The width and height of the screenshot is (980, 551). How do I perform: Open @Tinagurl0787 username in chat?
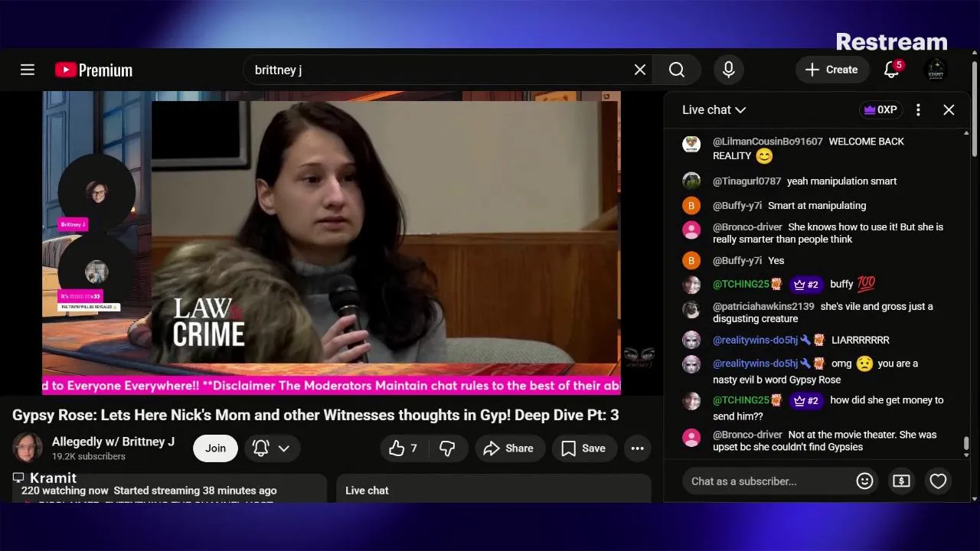(747, 181)
